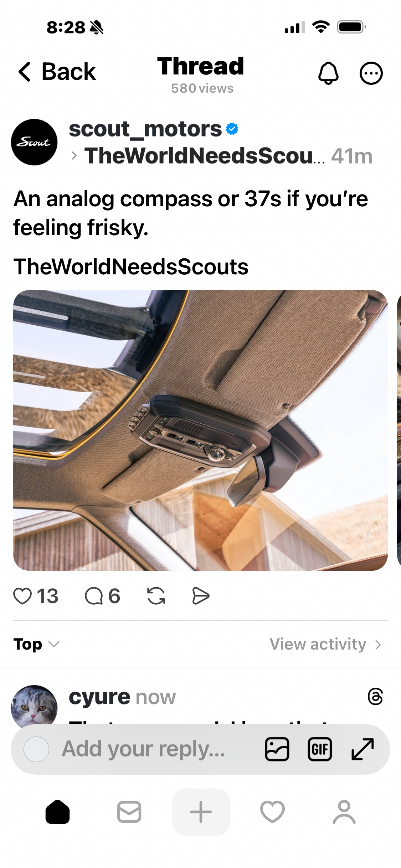Like the post with heart icon

(x=22, y=596)
